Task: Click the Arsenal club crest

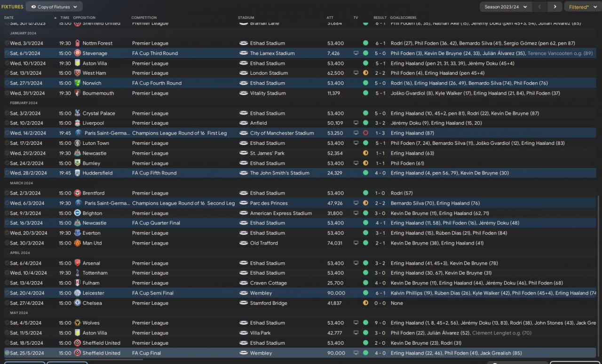Action: pyautogui.click(x=78, y=263)
